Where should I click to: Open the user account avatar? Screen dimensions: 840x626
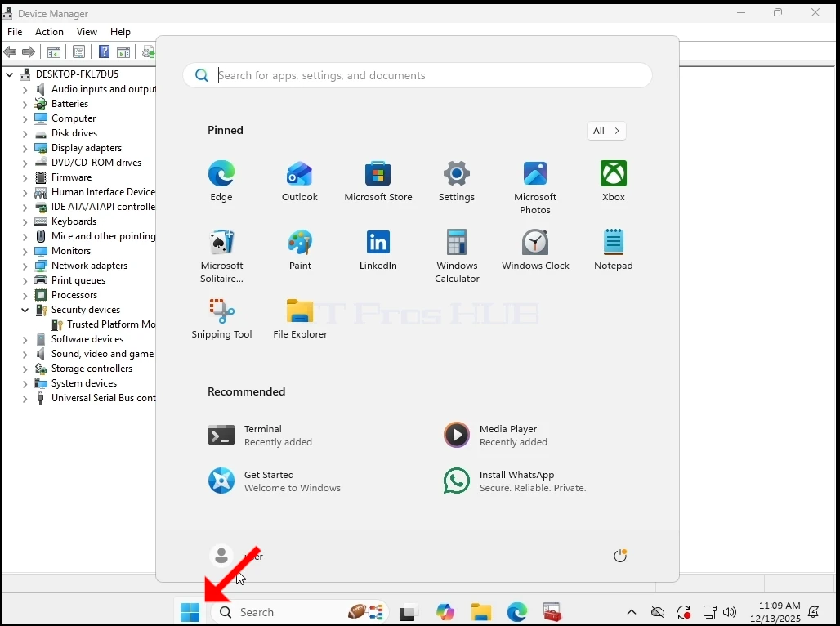coord(221,556)
